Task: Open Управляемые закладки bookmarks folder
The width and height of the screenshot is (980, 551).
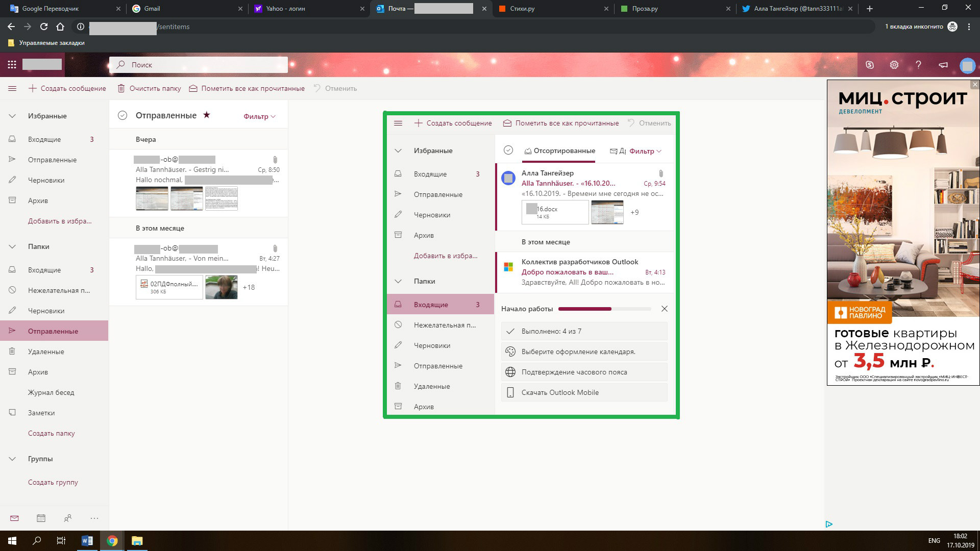Action: pyautogui.click(x=46, y=43)
